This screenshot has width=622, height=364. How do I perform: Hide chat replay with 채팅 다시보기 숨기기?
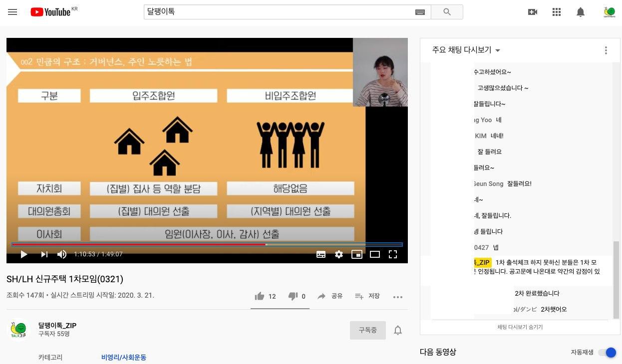pos(520,327)
